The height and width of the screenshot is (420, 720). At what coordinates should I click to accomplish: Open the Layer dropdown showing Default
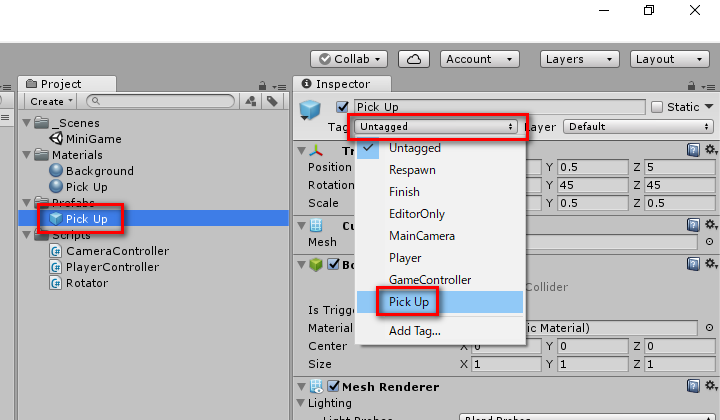click(x=639, y=127)
